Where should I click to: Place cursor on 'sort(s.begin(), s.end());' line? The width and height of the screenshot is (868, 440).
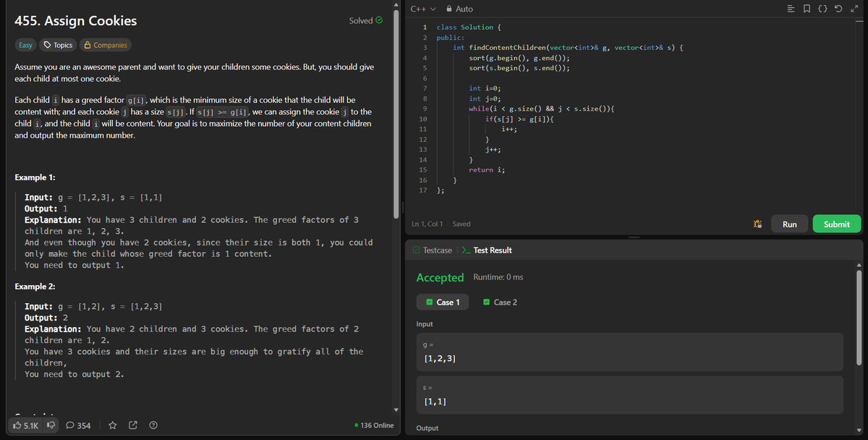pyautogui.click(x=519, y=68)
